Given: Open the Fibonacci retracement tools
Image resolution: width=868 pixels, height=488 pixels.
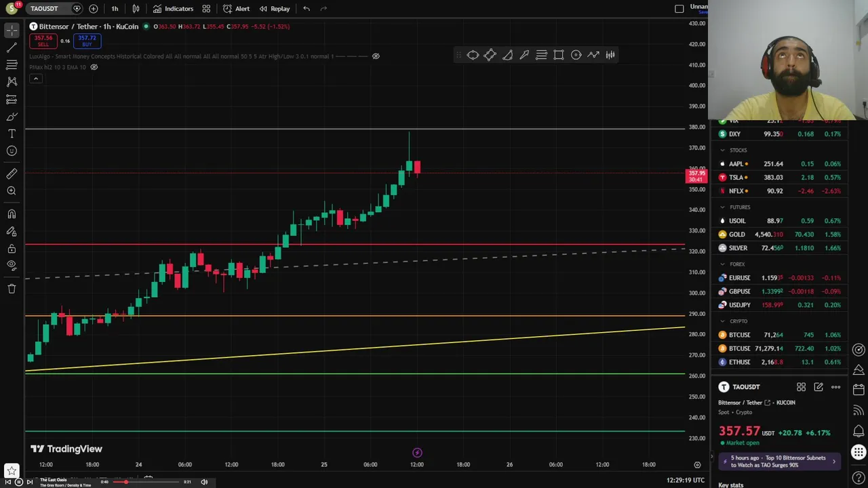Looking at the screenshot, I should tap(12, 64).
